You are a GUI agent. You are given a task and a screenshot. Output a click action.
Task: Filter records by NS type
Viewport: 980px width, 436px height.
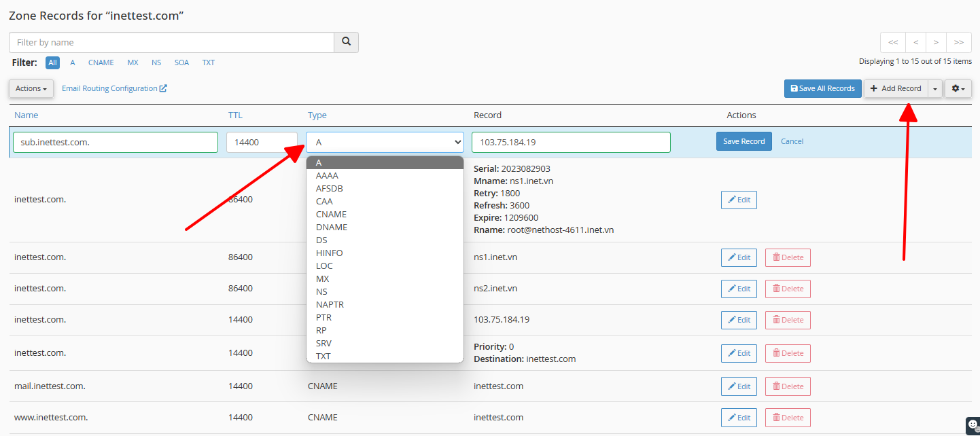156,62
